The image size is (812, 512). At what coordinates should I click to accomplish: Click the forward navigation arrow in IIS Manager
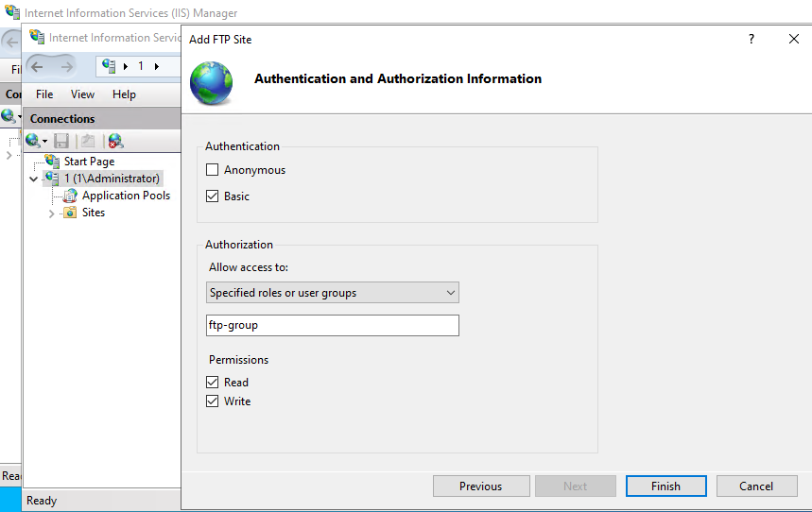click(66, 66)
